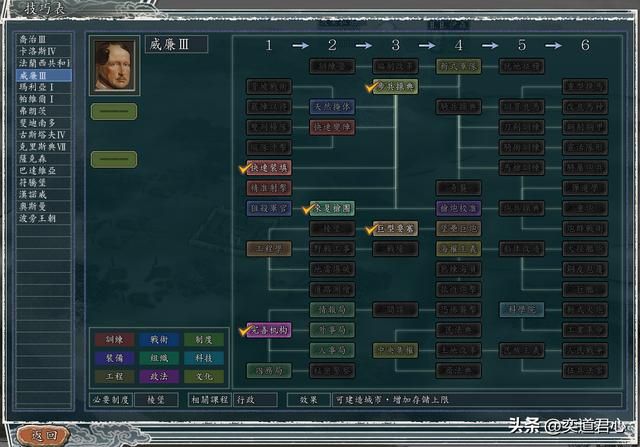
Task: Select the green 外事局 skill node
Action: tap(332, 330)
